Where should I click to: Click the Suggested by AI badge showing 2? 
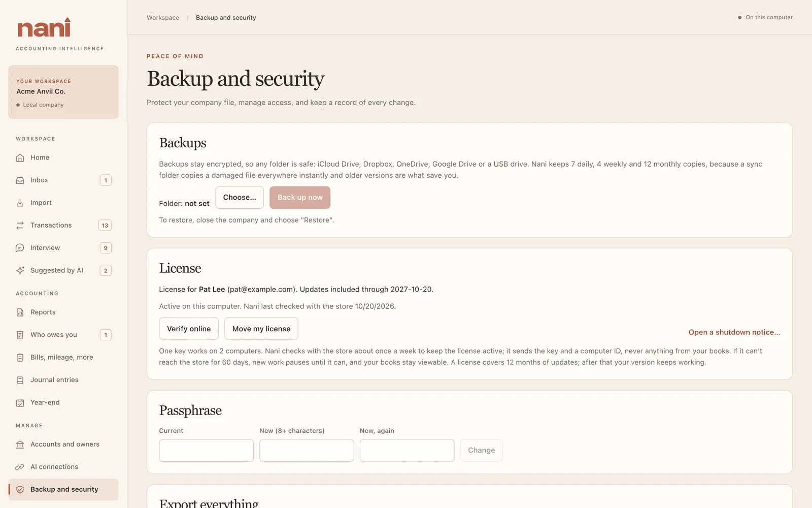click(106, 271)
